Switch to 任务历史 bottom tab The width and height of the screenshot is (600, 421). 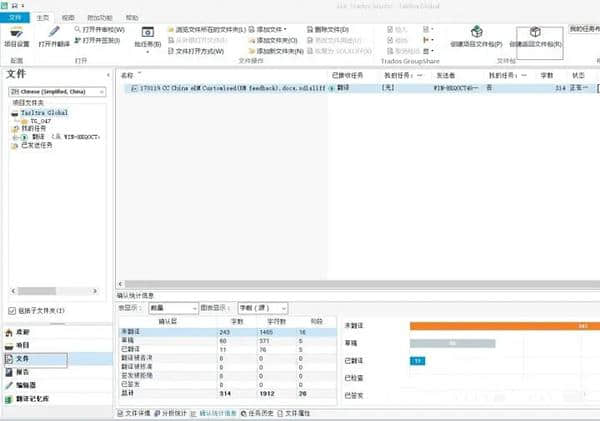[257, 413]
